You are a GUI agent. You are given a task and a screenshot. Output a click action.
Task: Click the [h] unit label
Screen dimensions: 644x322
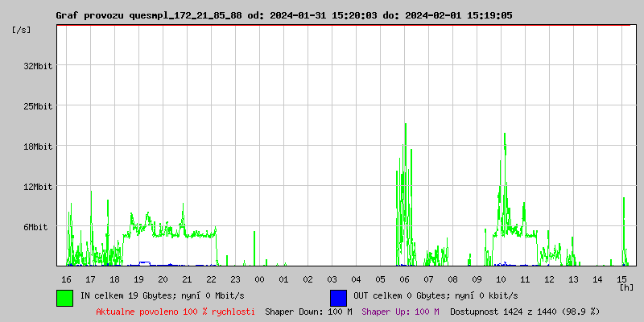tap(626, 287)
